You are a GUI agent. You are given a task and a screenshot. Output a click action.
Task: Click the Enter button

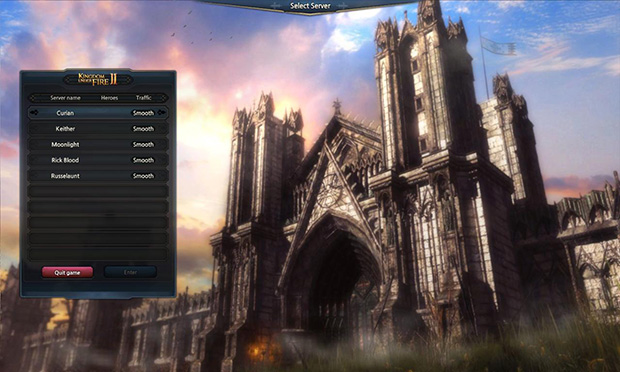click(130, 272)
